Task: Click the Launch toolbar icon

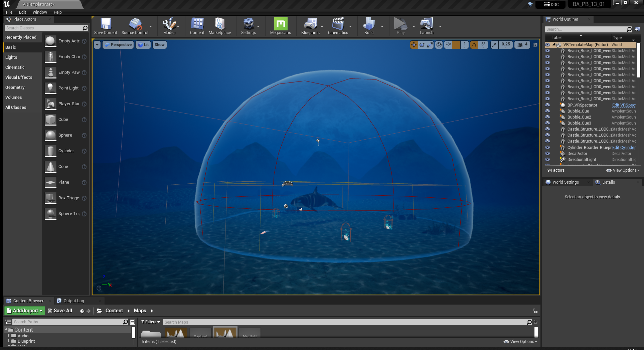Action: pos(427,26)
